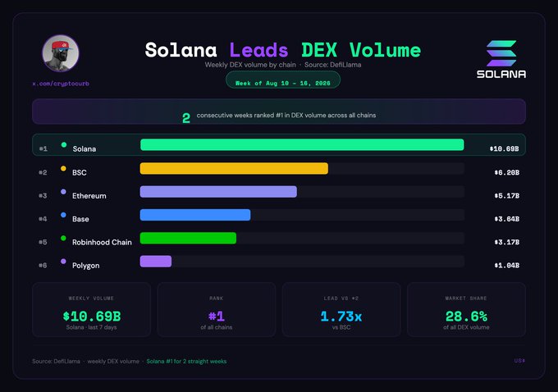Click the RANK card heading
558x392 pixels.
[x=217, y=299]
